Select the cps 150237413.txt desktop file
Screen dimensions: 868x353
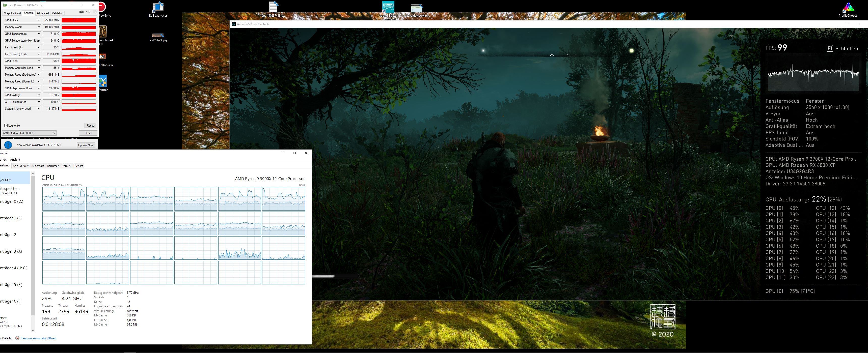[273, 9]
